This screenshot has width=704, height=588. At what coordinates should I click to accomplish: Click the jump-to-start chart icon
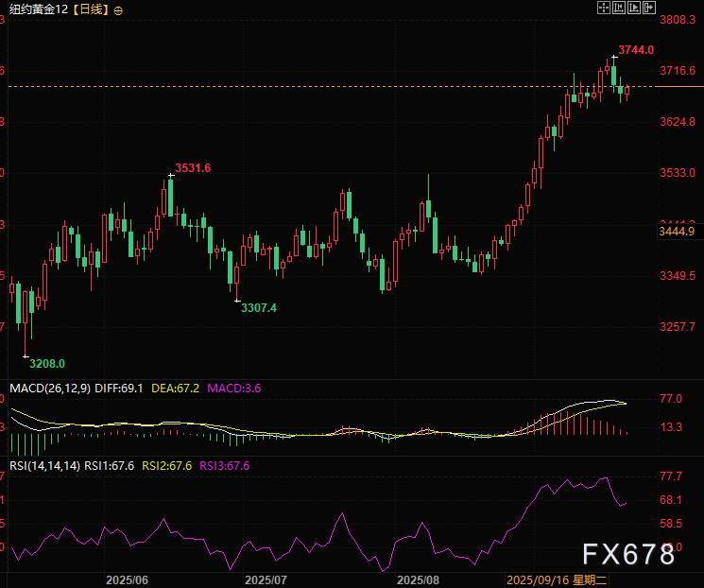click(x=618, y=8)
